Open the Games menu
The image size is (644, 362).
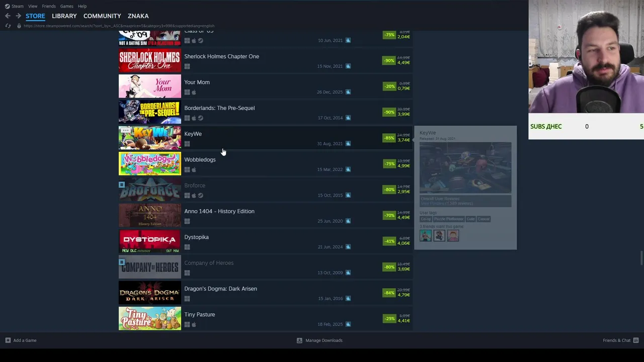[67, 6]
